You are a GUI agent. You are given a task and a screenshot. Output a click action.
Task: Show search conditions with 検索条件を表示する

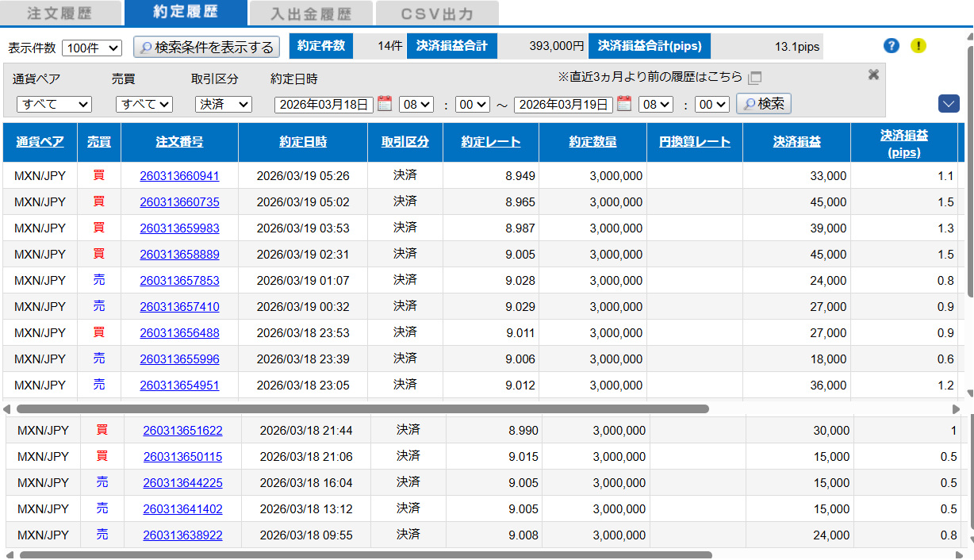pyautogui.click(x=206, y=47)
